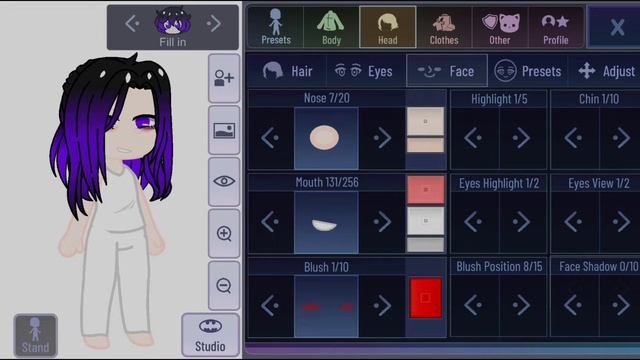The height and width of the screenshot is (360, 640).
Task: Pick the gray mouth color swatch
Action: (425, 244)
